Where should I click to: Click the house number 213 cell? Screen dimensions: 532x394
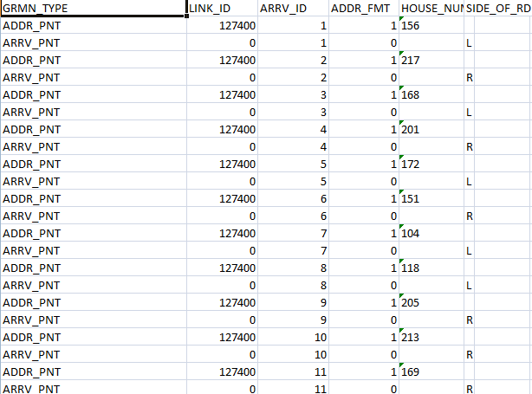[431, 337]
